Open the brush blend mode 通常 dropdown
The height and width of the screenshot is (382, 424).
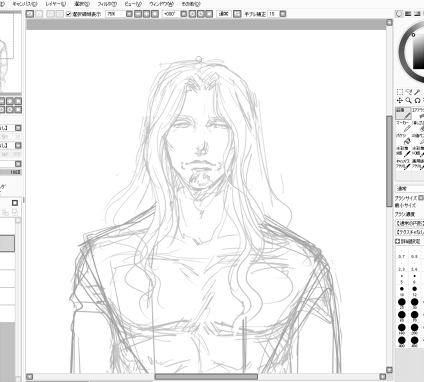click(x=410, y=189)
